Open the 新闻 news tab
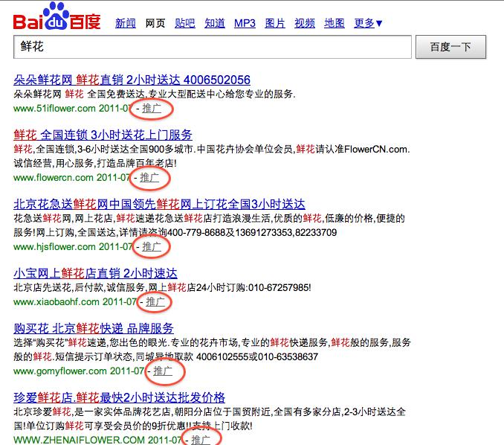The width and height of the screenshot is (504, 445). 126,23
